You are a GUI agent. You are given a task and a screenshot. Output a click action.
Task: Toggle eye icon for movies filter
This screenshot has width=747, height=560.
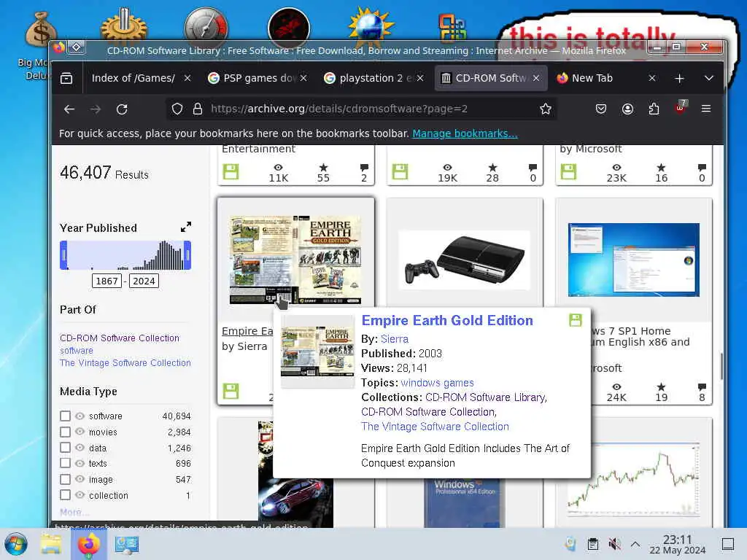click(80, 432)
